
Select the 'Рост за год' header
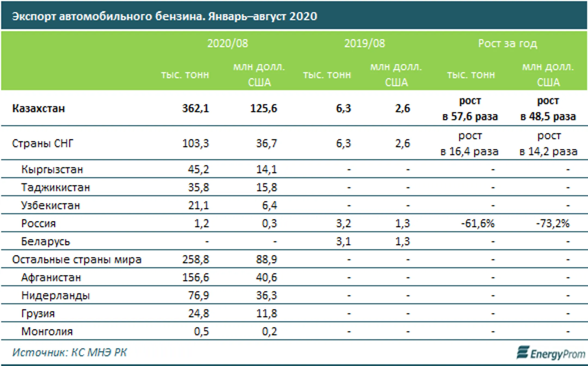pyautogui.click(x=508, y=44)
